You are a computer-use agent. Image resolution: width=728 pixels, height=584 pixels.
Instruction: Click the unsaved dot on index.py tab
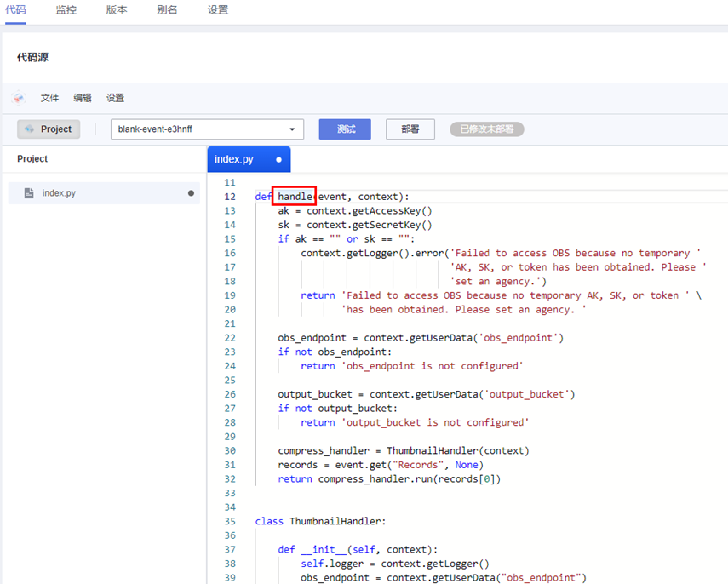click(278, 159)
